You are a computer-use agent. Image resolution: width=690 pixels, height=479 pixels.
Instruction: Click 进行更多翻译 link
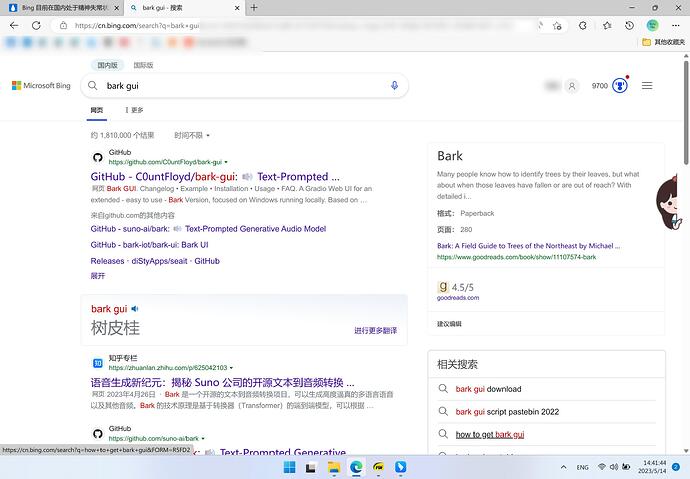click(x=375, y=330)
